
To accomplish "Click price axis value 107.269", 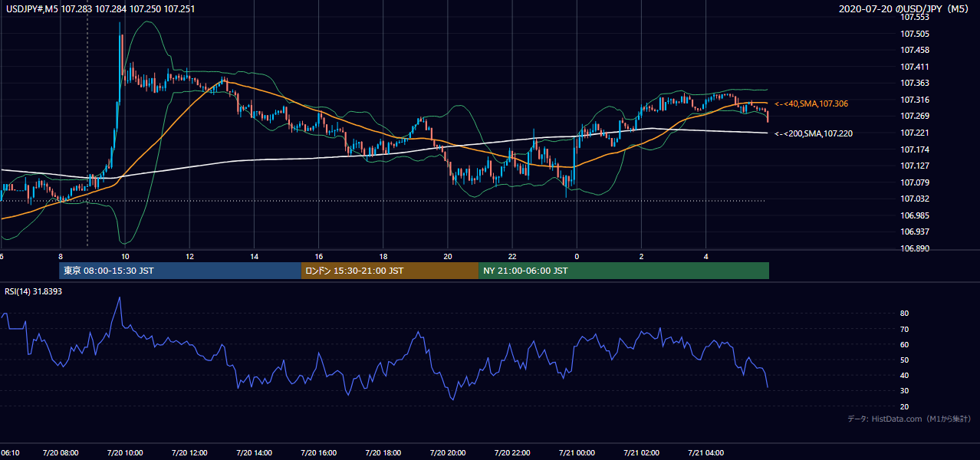I will pos(915,116).
